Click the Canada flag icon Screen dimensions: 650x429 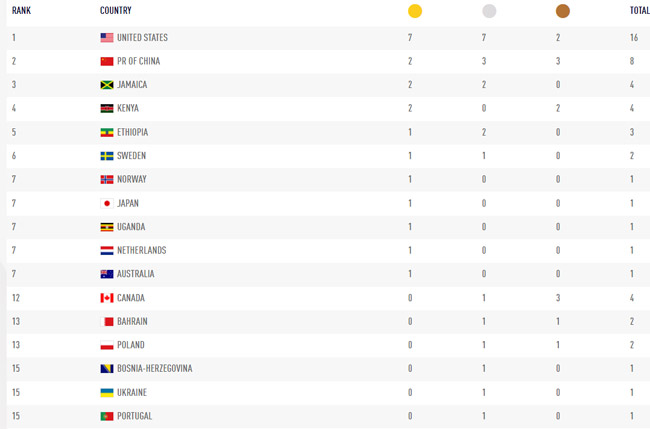click(x=107, y=298)
